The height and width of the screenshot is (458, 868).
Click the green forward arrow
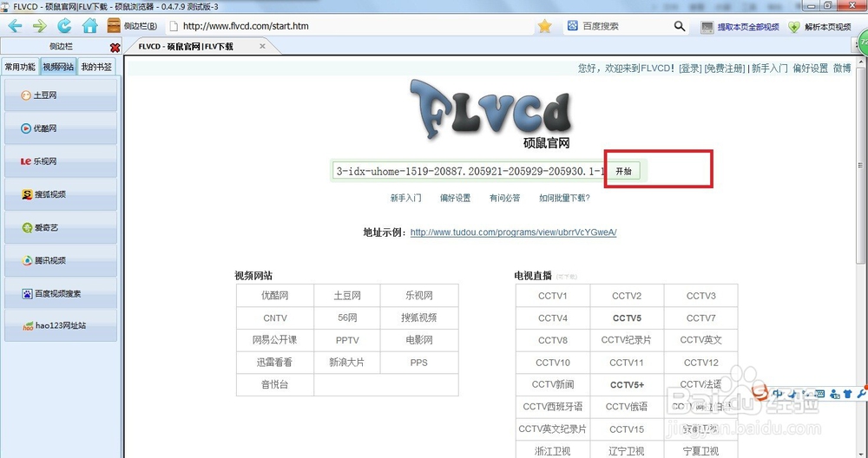(40, 26)
